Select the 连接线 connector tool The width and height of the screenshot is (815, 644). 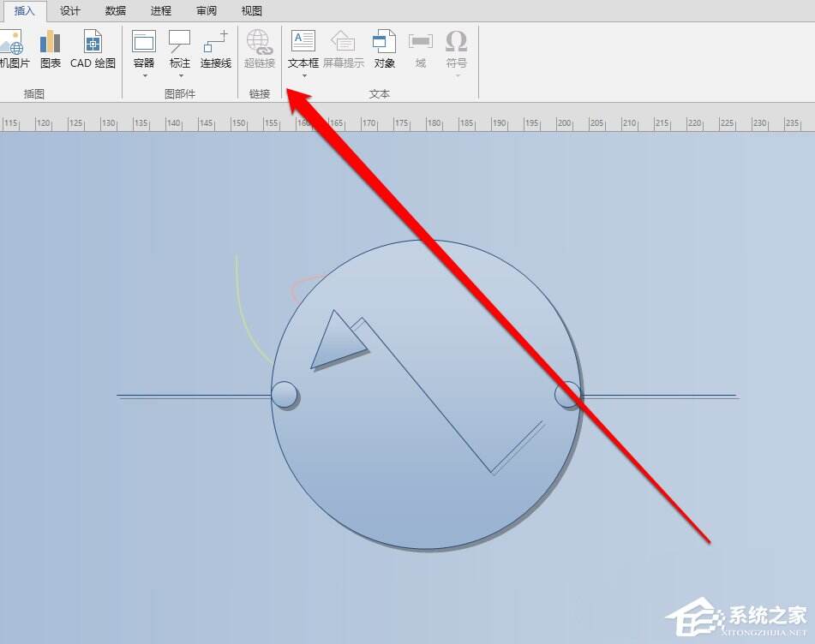coord(216,50)
